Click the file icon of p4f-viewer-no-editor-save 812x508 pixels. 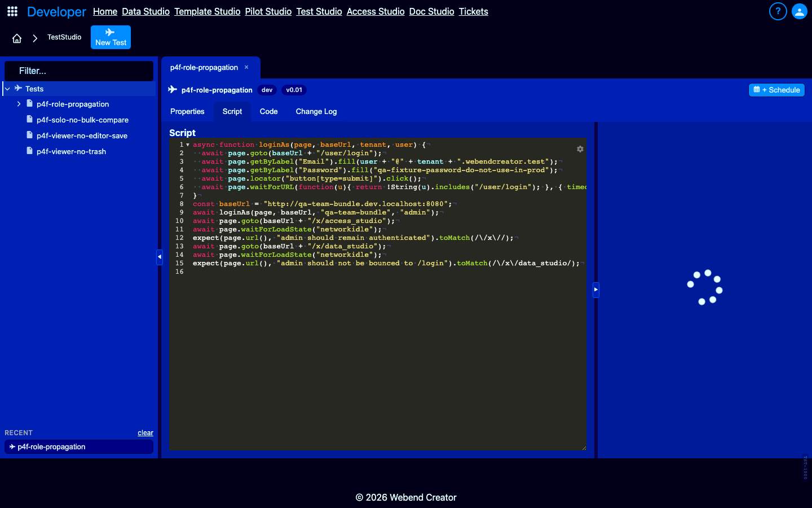coord(29,135)
